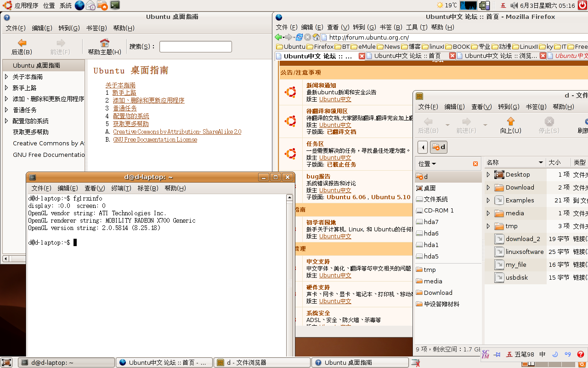Close the first Firefox tab
The width and height of the screenshot is (588, 368).
pos(362,56)
